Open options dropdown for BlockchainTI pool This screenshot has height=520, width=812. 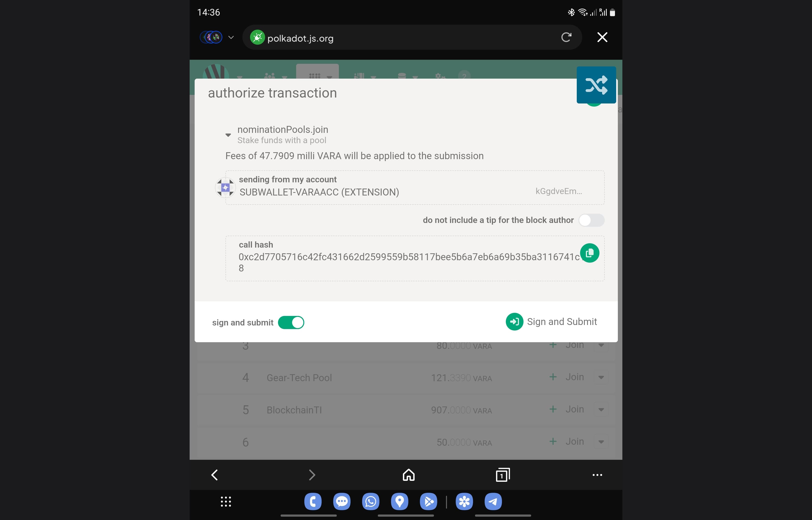[601, 410]
